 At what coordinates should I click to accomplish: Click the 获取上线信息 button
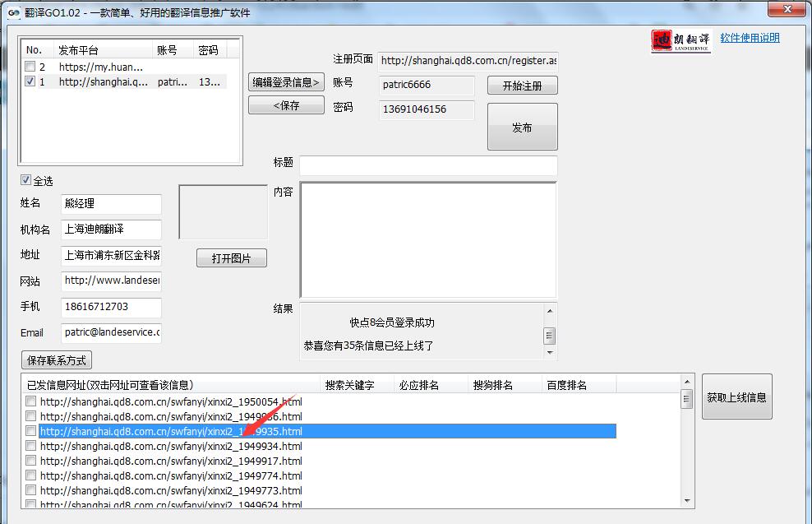click(736, 397)
